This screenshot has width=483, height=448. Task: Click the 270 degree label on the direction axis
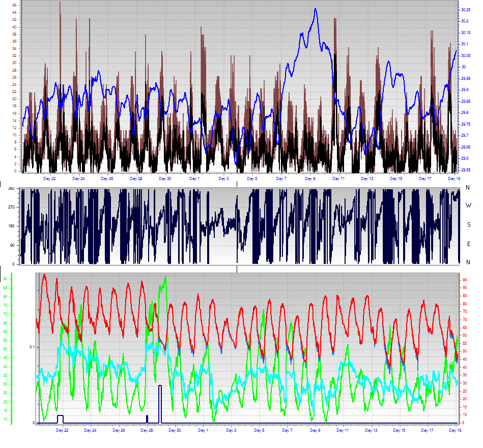tap(11, 207)
